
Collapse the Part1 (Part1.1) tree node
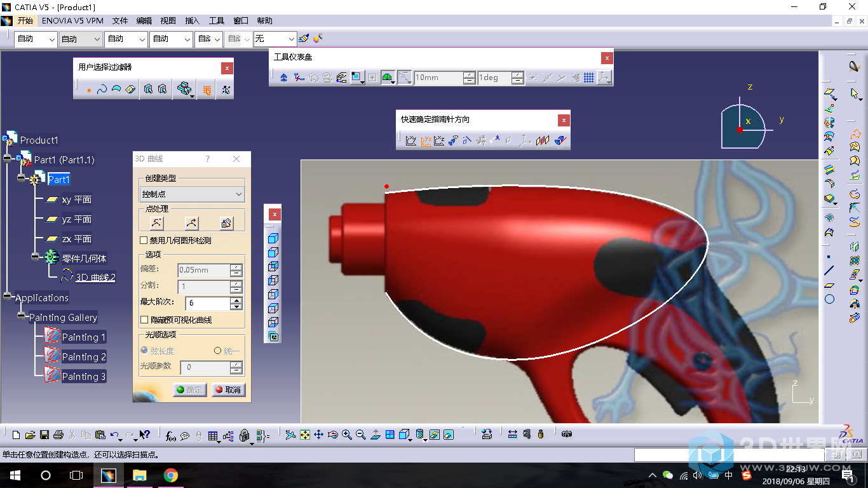tap(8, 159)
